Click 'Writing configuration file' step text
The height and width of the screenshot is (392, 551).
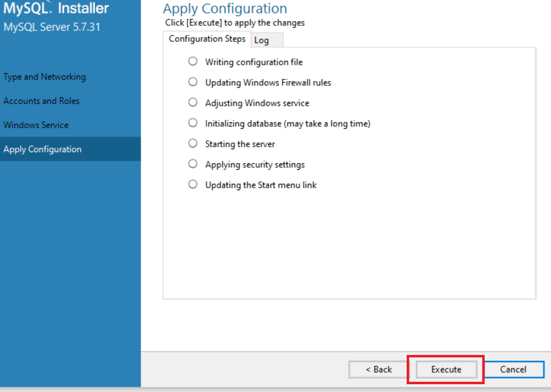coord(254,62)
